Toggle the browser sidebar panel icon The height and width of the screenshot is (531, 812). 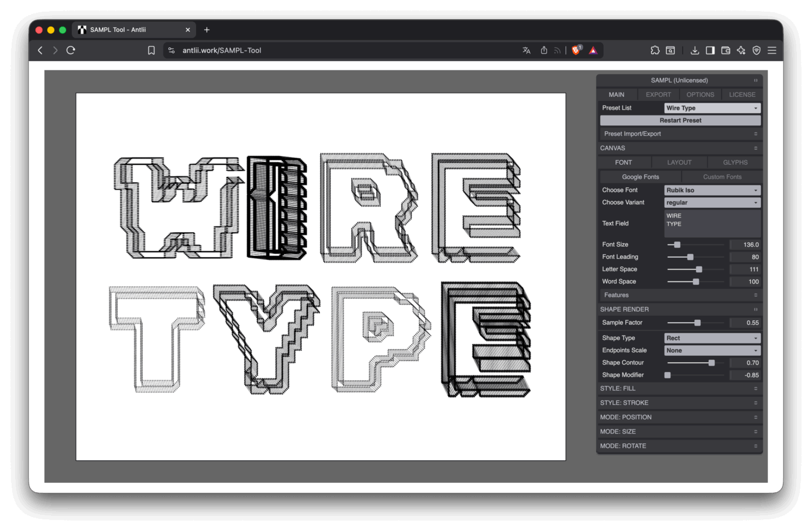point(710,50)
